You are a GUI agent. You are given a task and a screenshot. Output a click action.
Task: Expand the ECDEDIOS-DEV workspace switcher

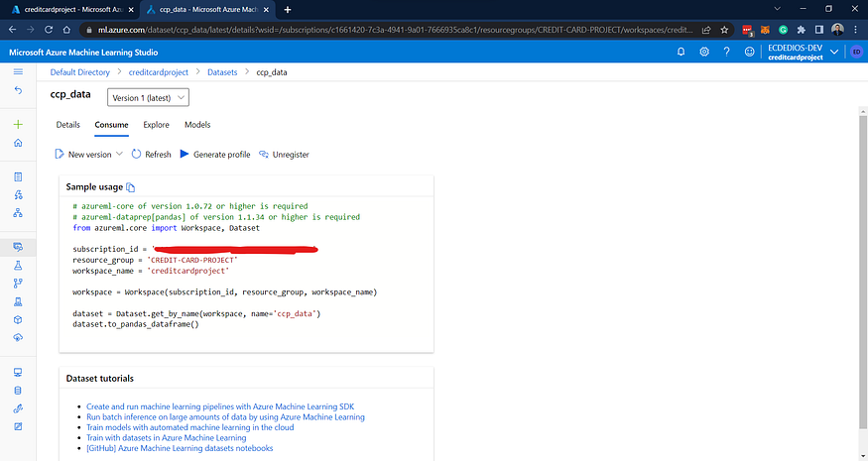tap(833, 52)
